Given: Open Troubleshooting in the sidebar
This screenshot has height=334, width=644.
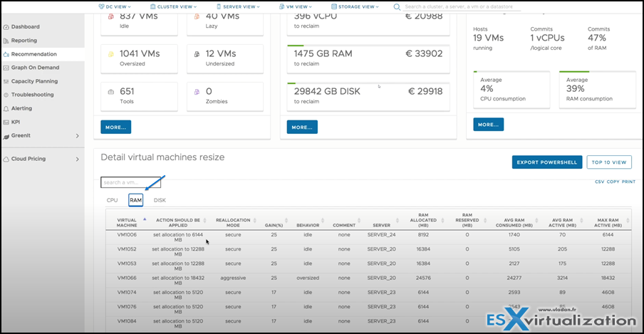Looking at the screenshot, I should pos(33,95).
